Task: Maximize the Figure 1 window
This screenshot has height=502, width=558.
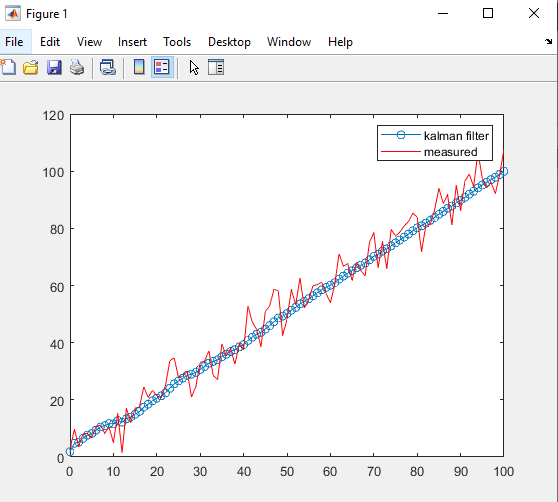Action: pos(488,14)
